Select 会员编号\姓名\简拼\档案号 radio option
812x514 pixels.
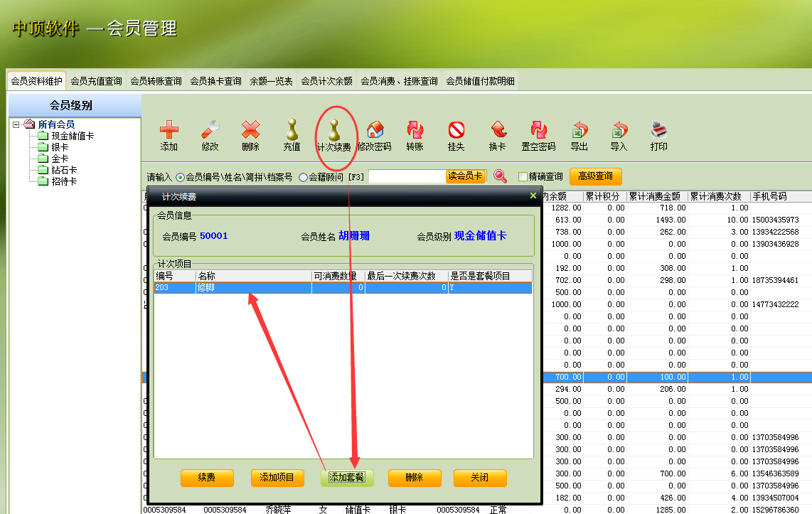click(x=180, y=177)
